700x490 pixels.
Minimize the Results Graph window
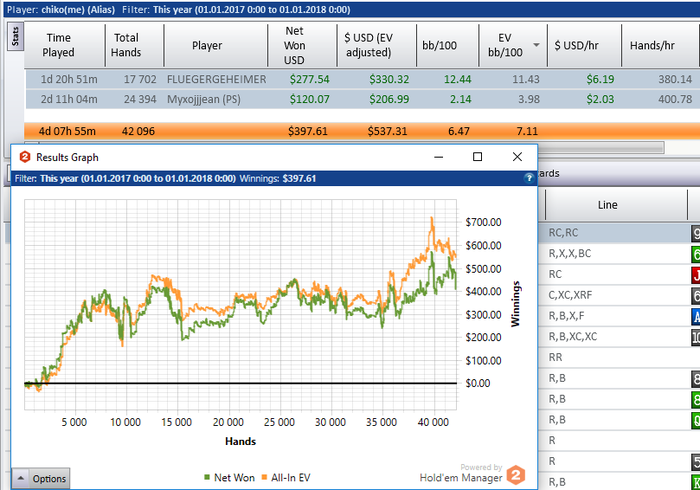tap(438, 157)
